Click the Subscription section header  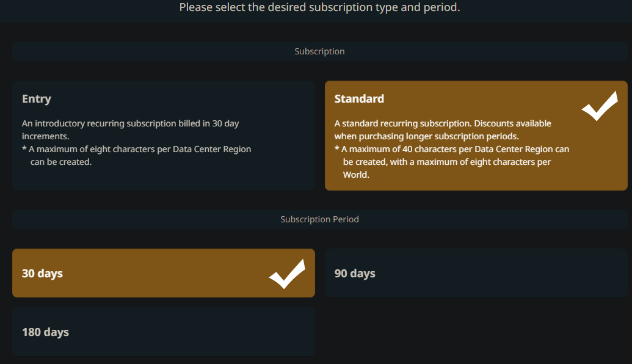(319, 51)
